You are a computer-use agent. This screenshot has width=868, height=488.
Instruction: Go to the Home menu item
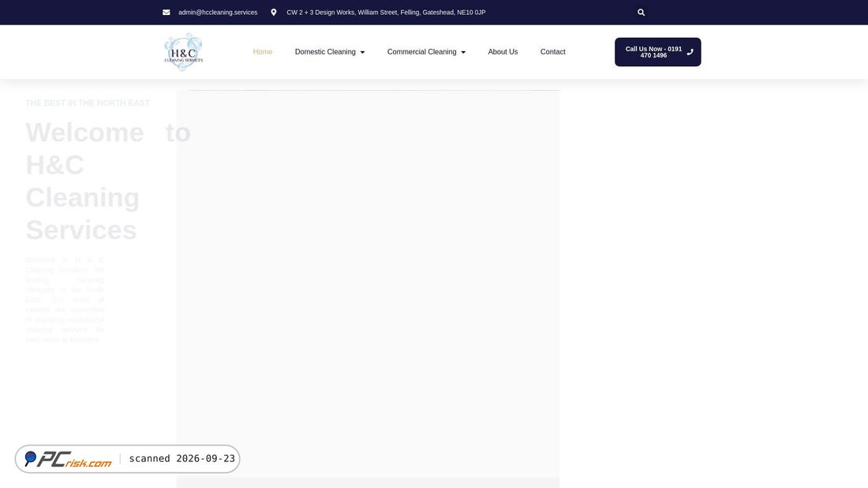pyautogui.click(x=263, y=52)
